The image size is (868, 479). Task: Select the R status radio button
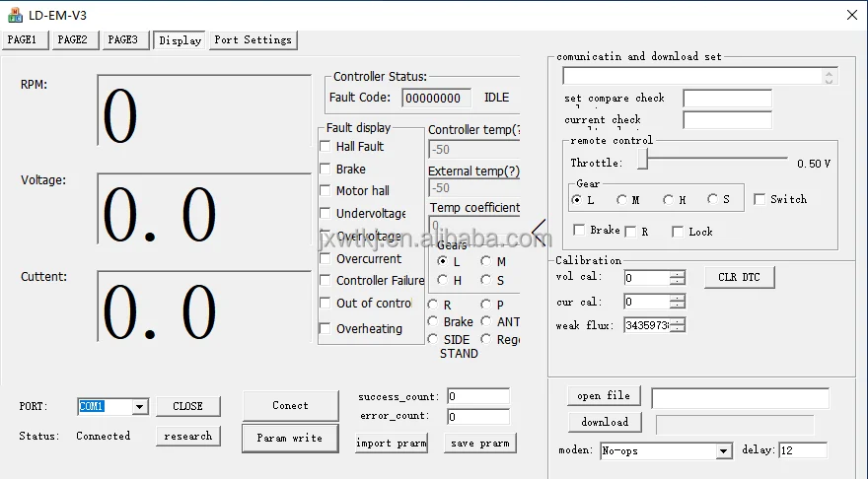[x=433, y=305]
